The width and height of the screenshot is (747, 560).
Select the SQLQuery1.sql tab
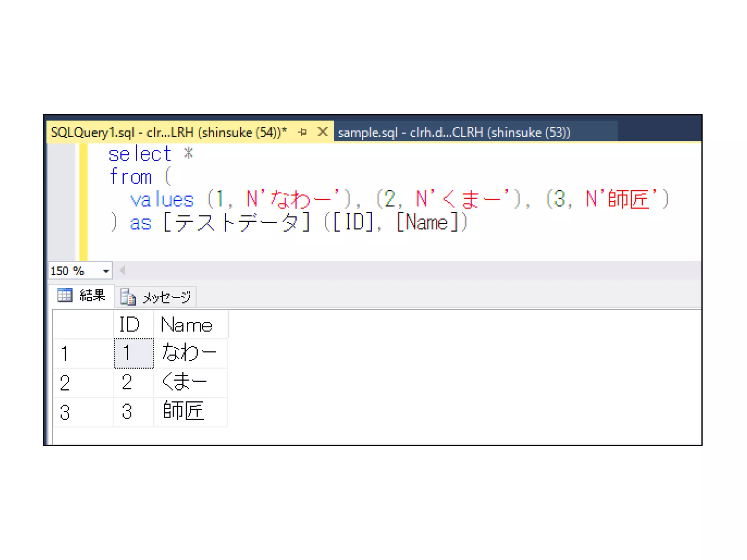click(x=169, y=132)
